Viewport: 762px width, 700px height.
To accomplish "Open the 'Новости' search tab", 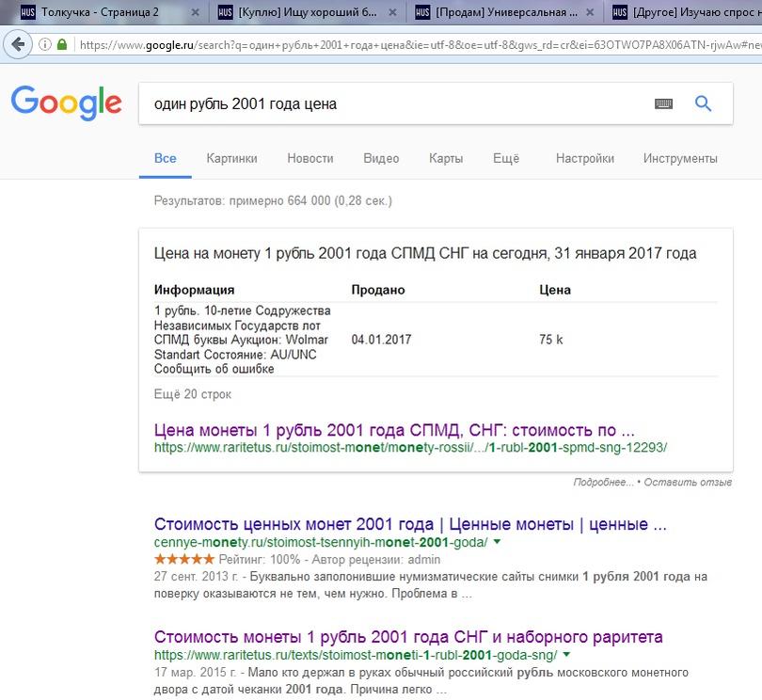I will pos(310,158).
